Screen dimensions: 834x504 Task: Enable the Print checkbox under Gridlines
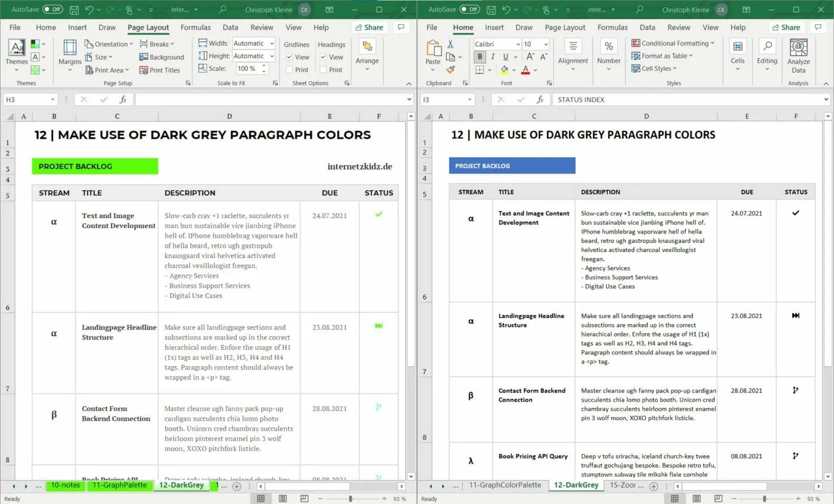[x=290, y=69]
